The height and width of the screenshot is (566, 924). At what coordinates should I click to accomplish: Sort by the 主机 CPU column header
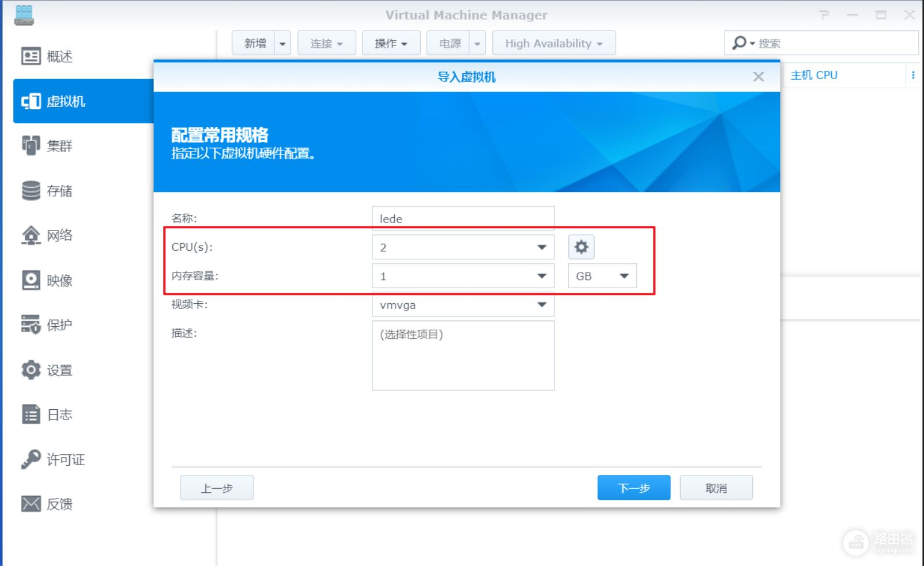tap(814, 76)
